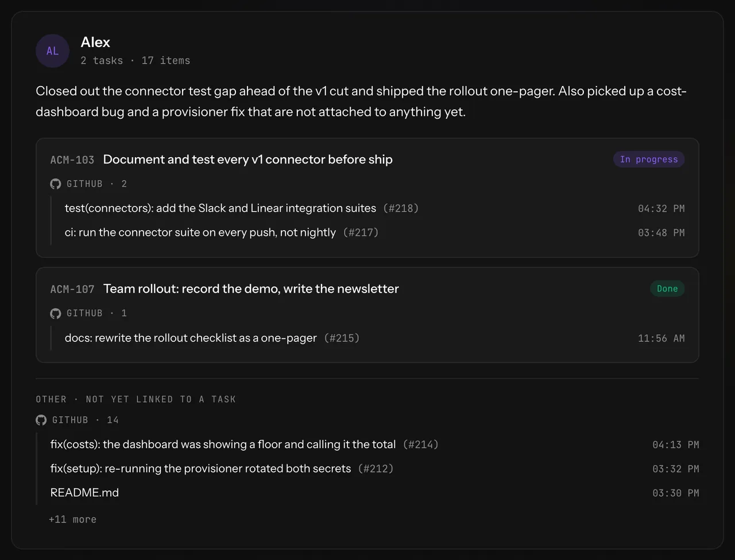Click the AL avatar circle for Alex
This screenshot has height=560, width=735.
pos(52,50)
